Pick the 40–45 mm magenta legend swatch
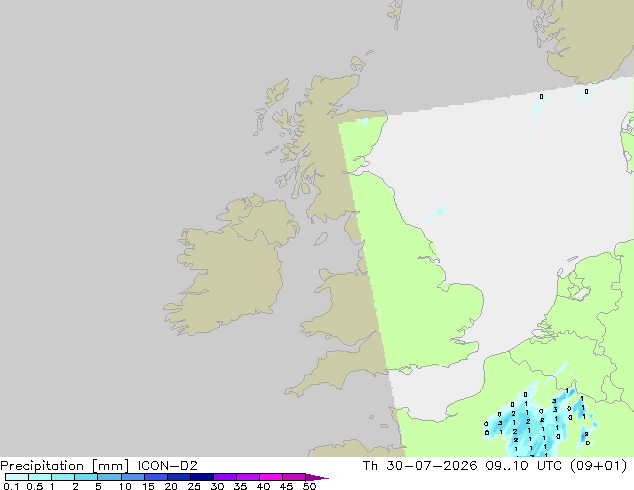Viewport: 634px width, 490px height. tap(271, 477)
